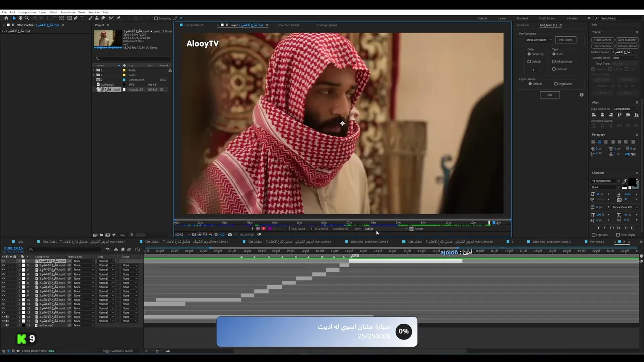This screenshot has width=644, height=362.
Task: Click the Warp Stabilizer button
Action: coord(627,40)
